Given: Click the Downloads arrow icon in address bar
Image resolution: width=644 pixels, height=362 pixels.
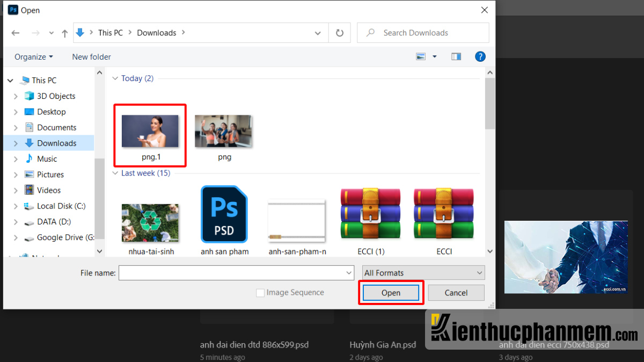Looking at the screenshot, I should pos(80,33).
